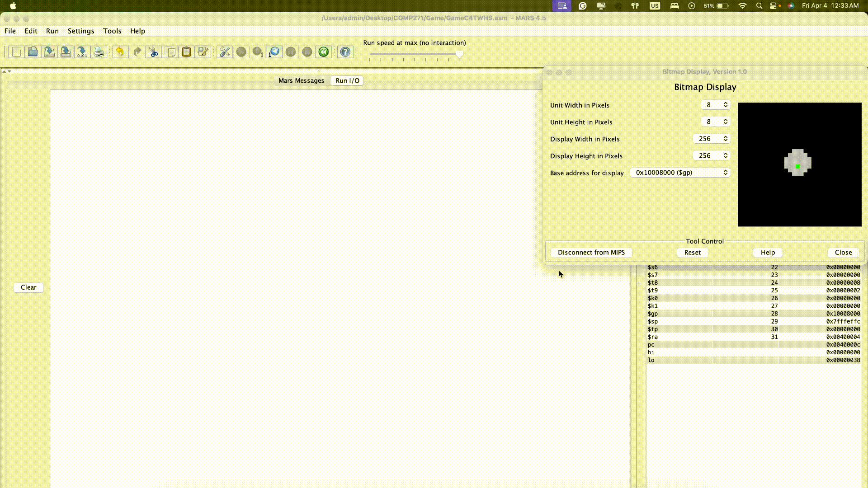The width and height of the screenshot is (868, 488).
Task: Click the New file icon
Action: point(17,52)
